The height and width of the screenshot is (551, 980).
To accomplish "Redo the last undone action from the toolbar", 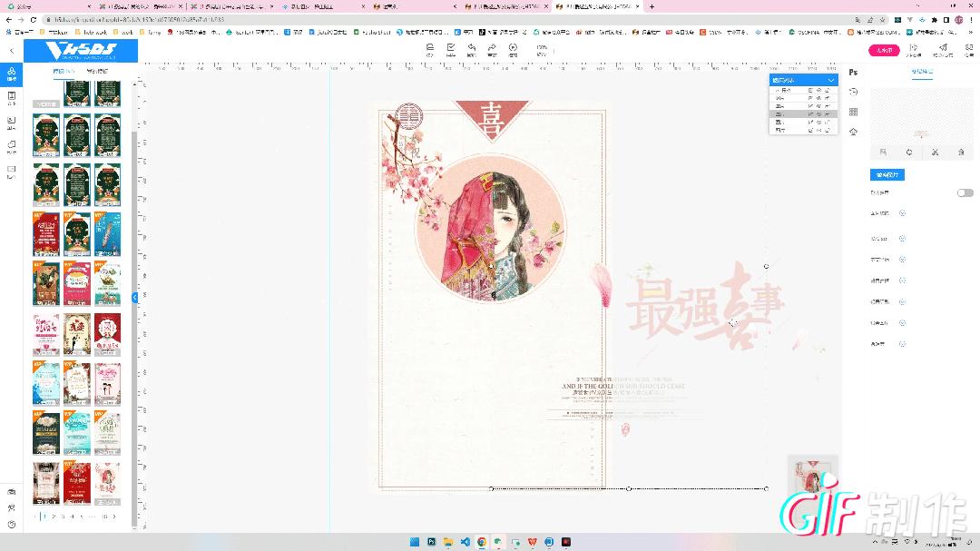I will 491,46.
